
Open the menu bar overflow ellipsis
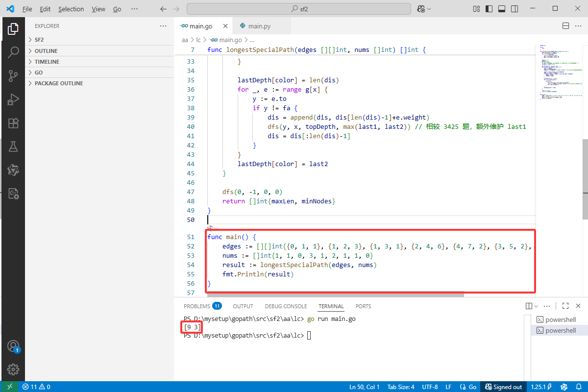pos(134,9)
